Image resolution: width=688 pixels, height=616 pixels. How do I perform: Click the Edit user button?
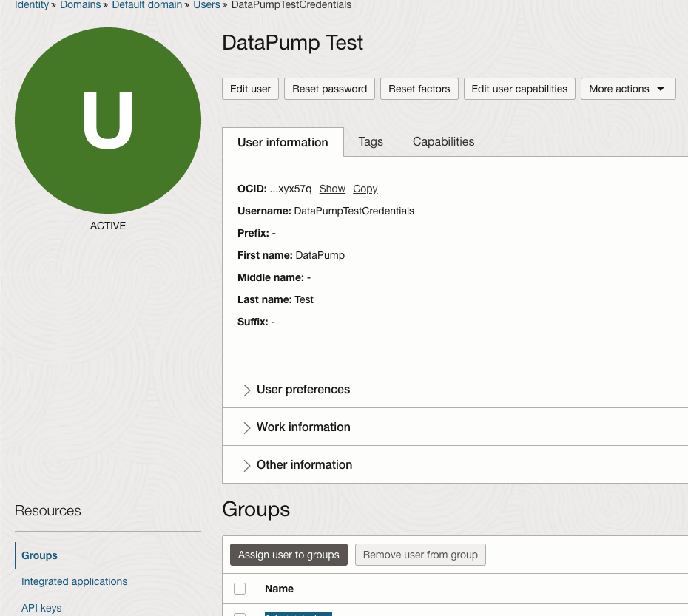pos(250,89)
